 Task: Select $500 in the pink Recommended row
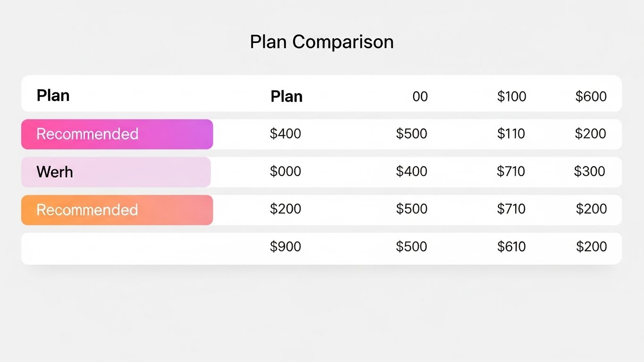click(x=411, y=134)
